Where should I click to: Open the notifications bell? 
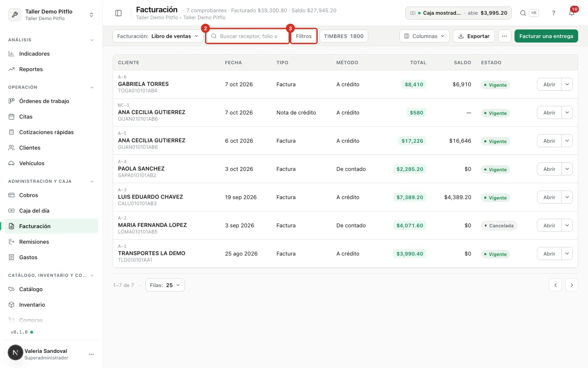click(x=572, y=13)
